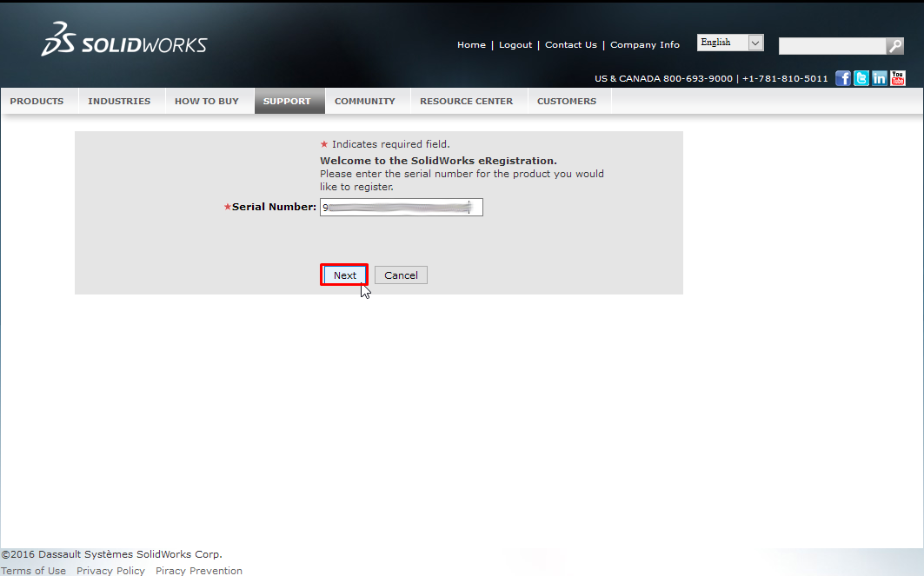
Task: Open the YouTube social icon
Action: point(898,78)
